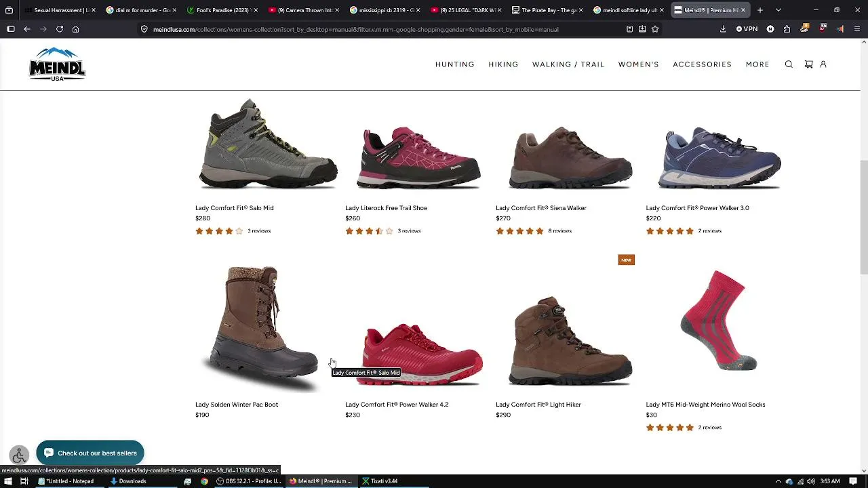Open the site search icon
868x488 pixels.
click(x=789, y=64)
